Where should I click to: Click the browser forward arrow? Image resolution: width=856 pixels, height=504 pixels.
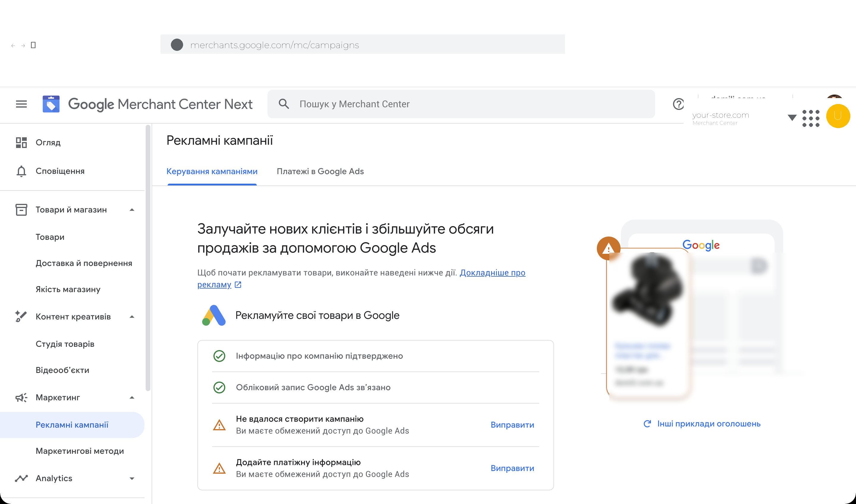tap(23, 45)
